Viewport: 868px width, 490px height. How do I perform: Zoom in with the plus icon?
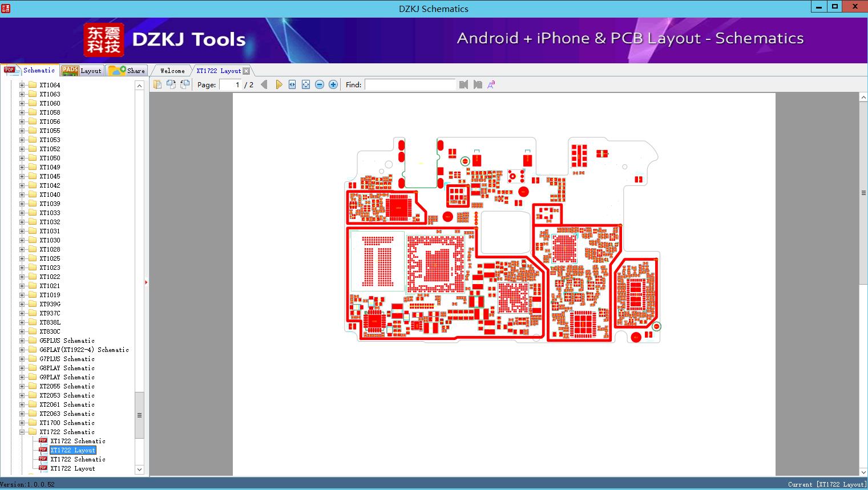point(333,84)
